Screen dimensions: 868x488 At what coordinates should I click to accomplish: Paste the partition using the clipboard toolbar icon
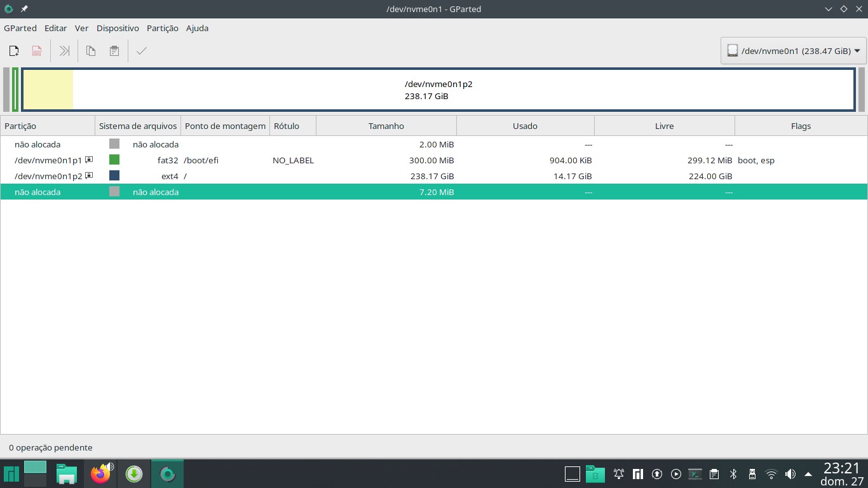(x=114, y=51)
